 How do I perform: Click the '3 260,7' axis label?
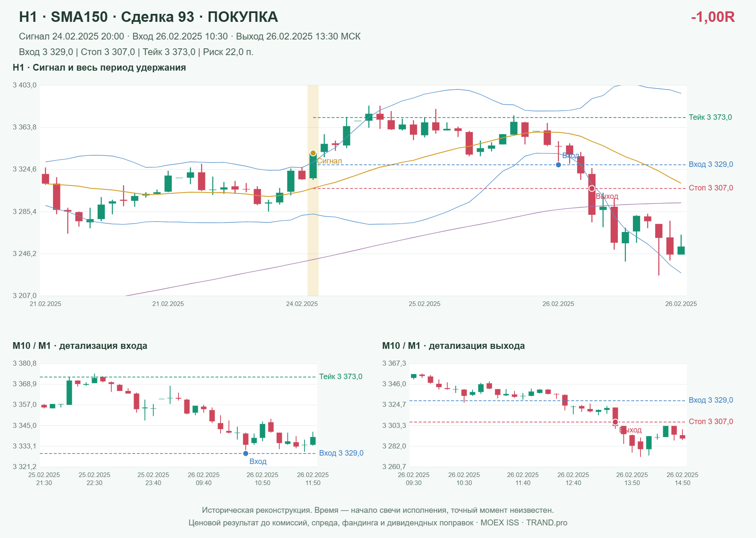394,467
